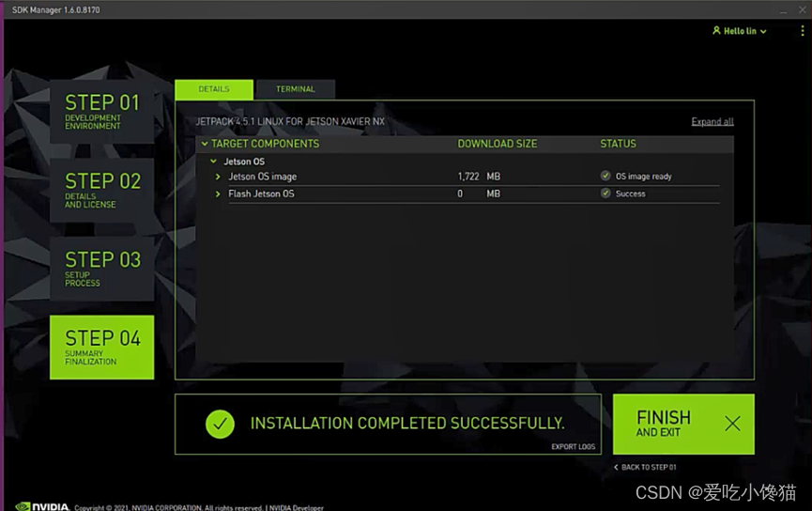This screenshot has height=511, width=812.
Task: Click the Jetson OS image label
Action: point(263,177)
